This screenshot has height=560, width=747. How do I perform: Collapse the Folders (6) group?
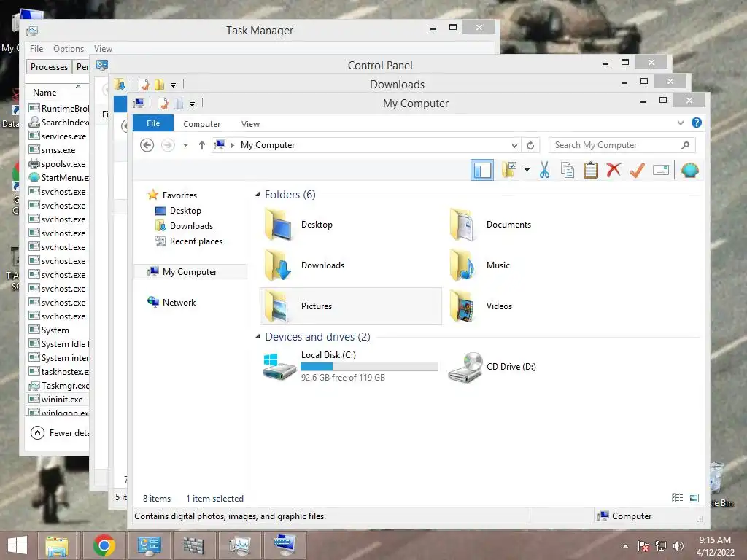point(258,194)
